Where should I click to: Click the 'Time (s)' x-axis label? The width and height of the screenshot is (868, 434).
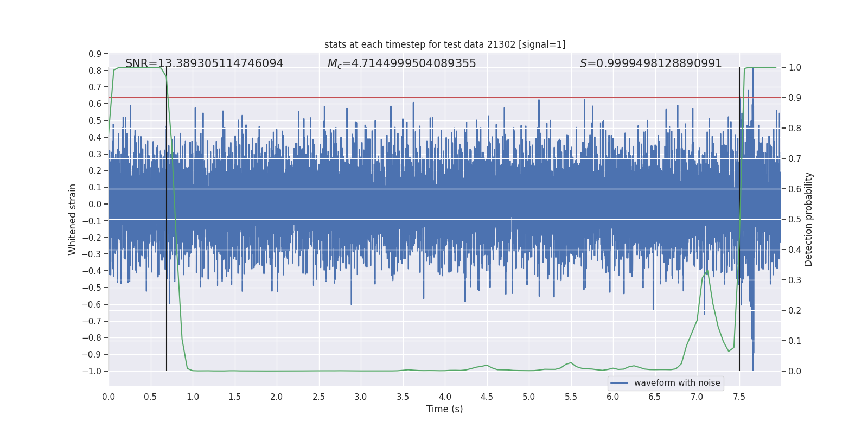point(444,409)
